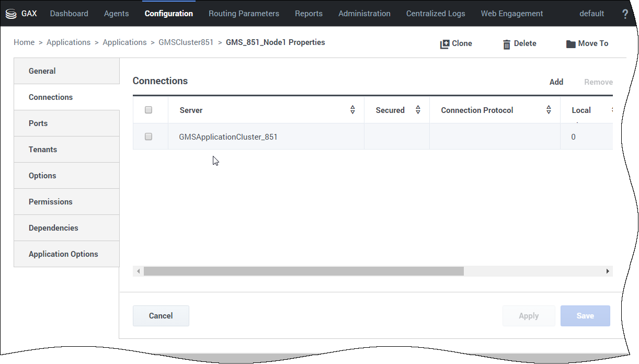This screenshot has height=364, width=639.
Task: Open the Centralized Logs menu
Action: (x=436, y=14)
